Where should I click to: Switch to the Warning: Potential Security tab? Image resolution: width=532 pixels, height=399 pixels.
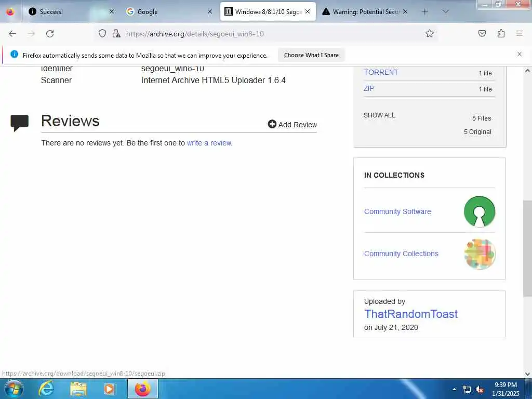[365, 11]
